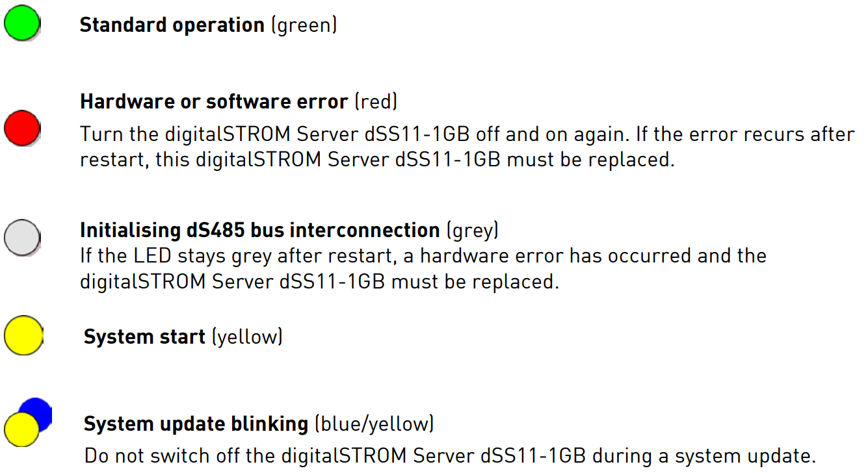Click the 'If the LED stays grey' sentence
The height and width of the screenshot is (473, 868).
(423, 255)
